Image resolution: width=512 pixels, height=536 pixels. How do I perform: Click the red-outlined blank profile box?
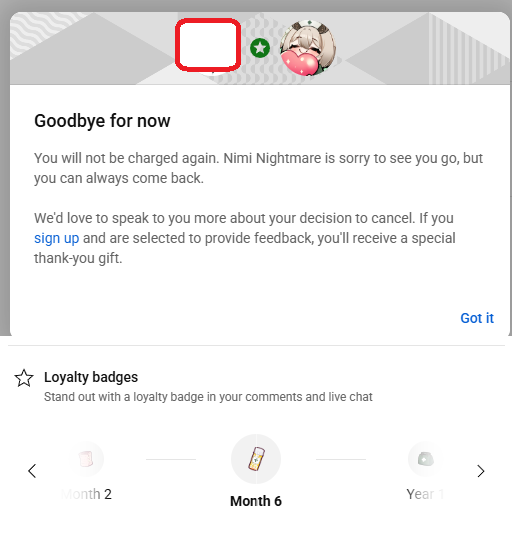coord(208,45)
